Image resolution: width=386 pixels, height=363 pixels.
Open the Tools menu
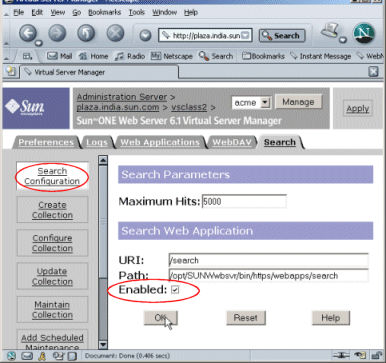coord(137,12)
